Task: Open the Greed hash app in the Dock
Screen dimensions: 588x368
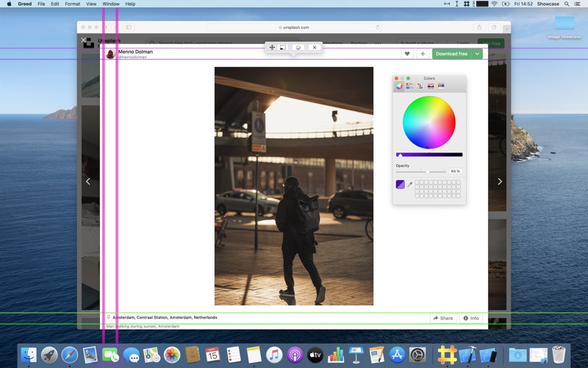Action: [x=447, y=355]
